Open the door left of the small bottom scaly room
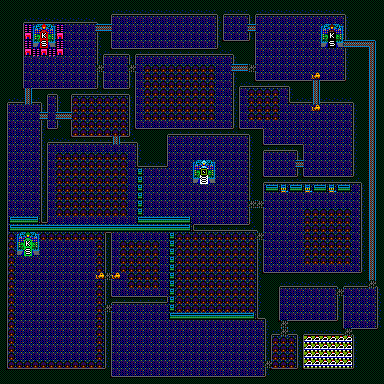The image size is (384, 384). (268, 364)
